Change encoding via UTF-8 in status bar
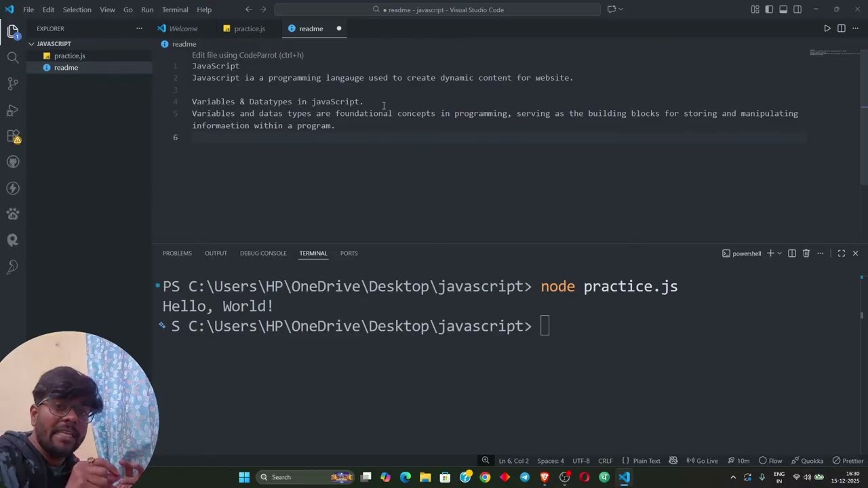This screenshot has width=868, height=488. click(x=581, y=461)
